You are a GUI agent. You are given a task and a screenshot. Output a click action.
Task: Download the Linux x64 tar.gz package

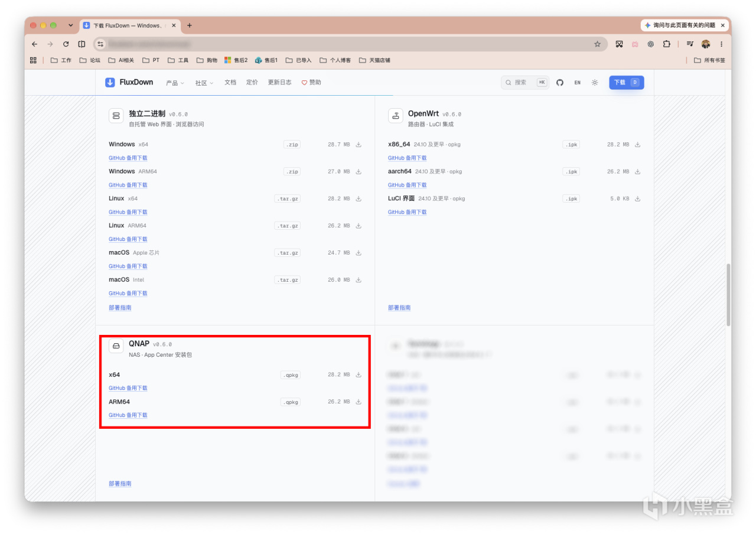359,198
